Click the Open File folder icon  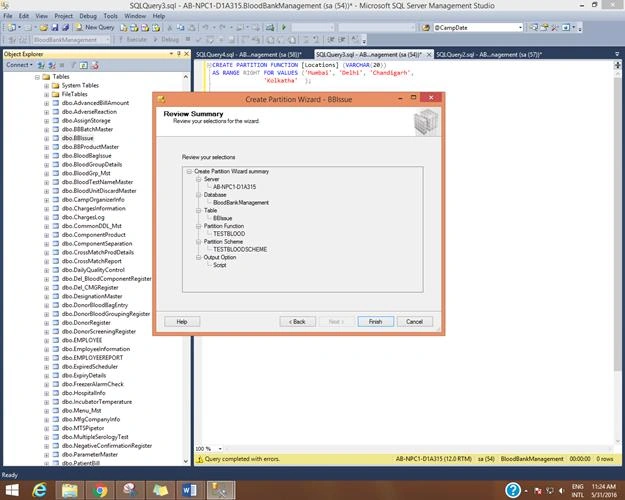click(43, 28)
